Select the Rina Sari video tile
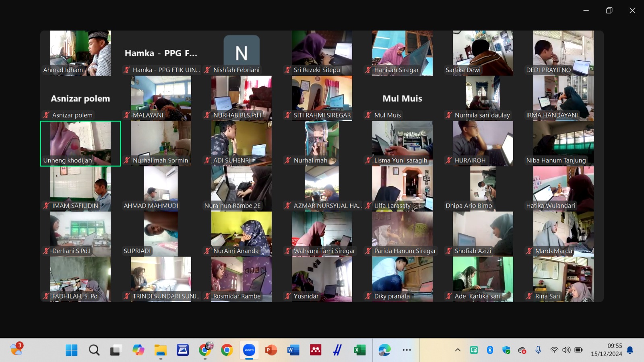 [x=563, y=279]
